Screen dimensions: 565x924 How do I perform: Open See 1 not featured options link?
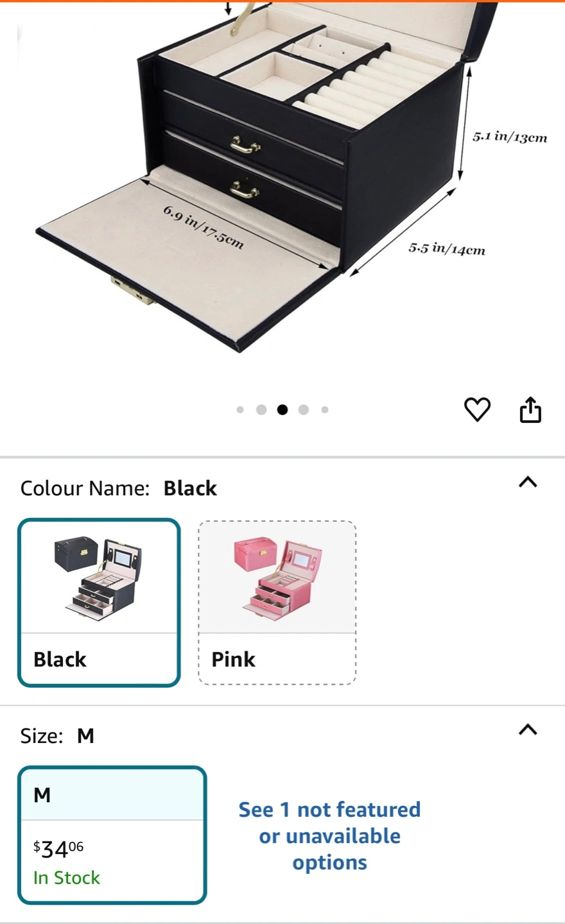329,835
